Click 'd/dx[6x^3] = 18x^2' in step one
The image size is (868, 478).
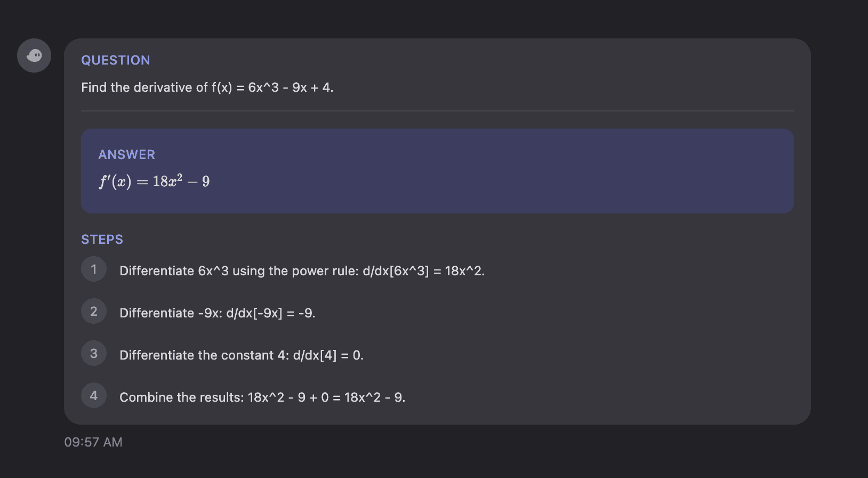423,271
